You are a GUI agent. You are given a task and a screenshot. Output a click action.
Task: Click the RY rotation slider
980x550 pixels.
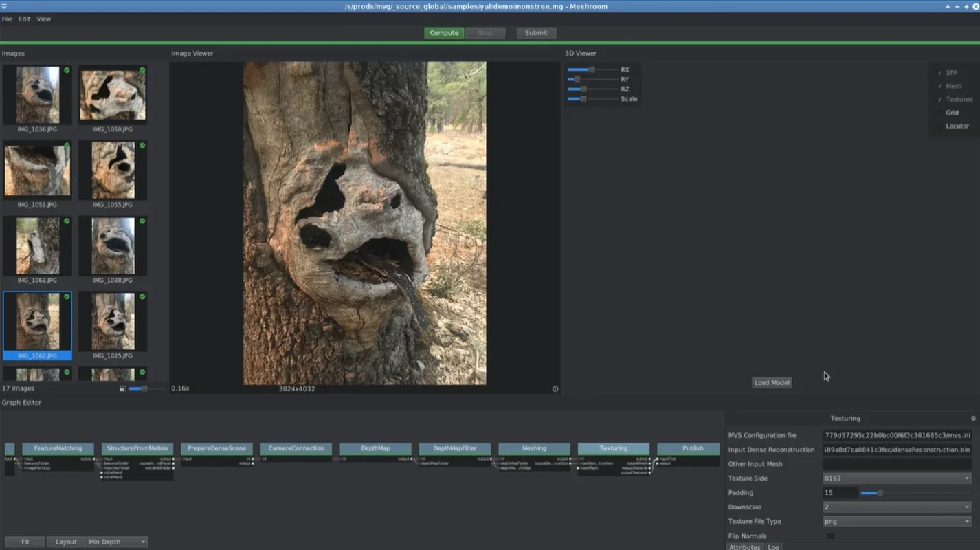click(x=592, y=79)
